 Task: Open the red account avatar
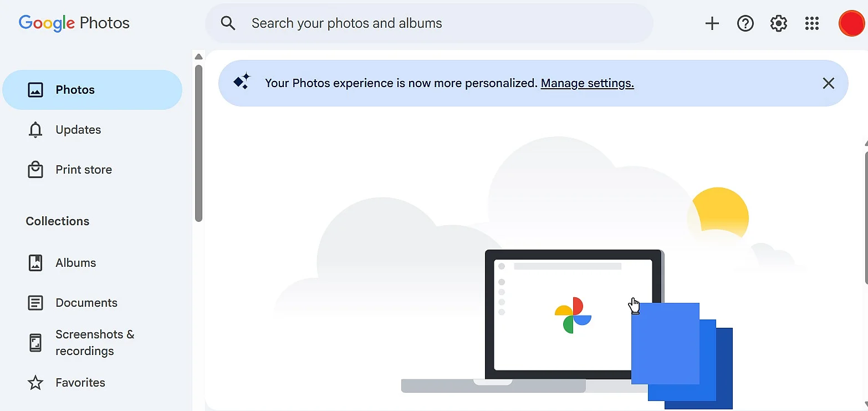tap(851, 23)
